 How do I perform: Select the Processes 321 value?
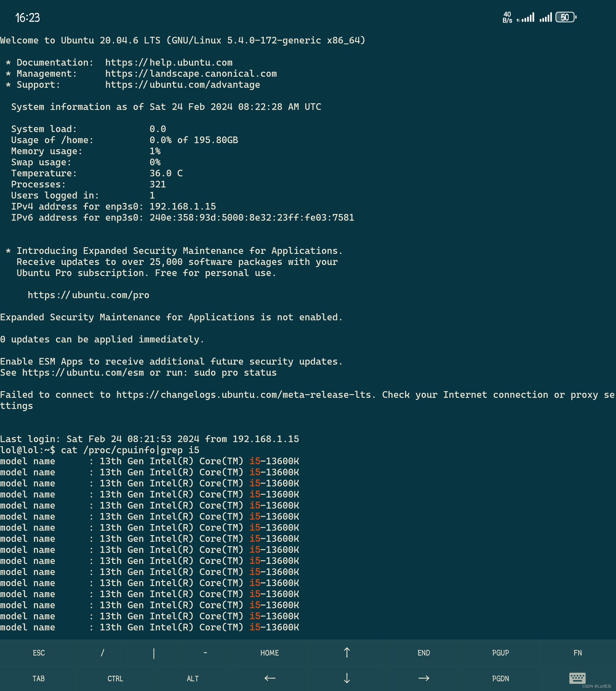157,184
